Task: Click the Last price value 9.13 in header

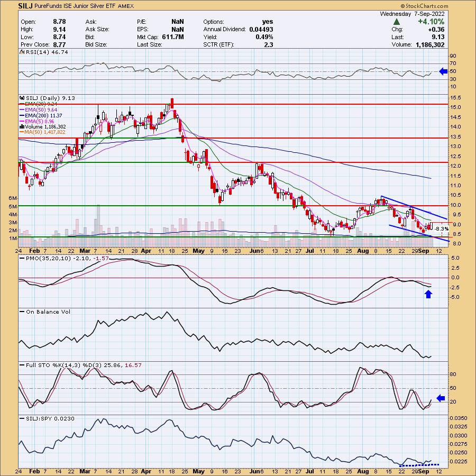Action: pyautogui.click(x=438, y=37)
